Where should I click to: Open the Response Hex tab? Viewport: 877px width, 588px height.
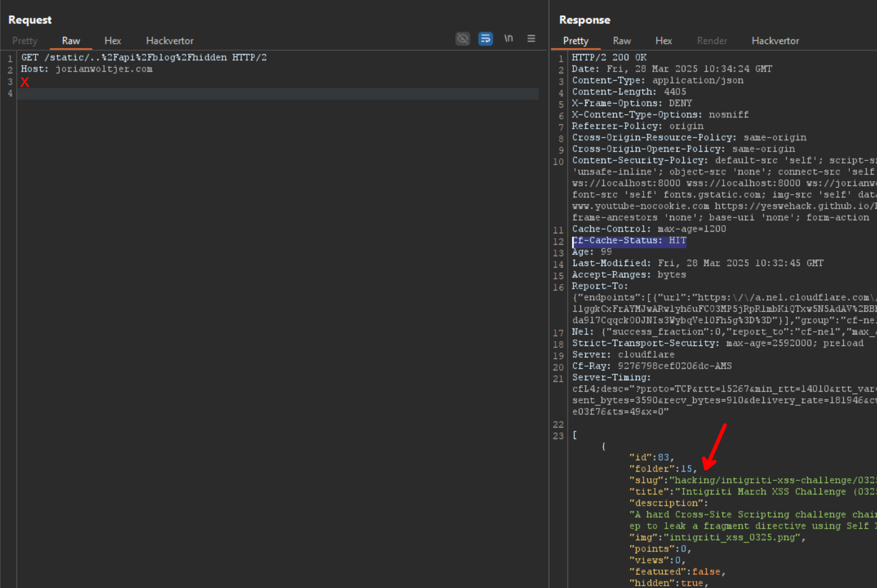[664, 41]
